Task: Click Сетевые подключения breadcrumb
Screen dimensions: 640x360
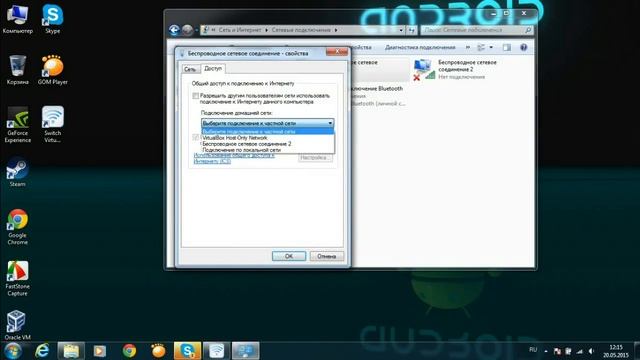Action: pos(301,30)
